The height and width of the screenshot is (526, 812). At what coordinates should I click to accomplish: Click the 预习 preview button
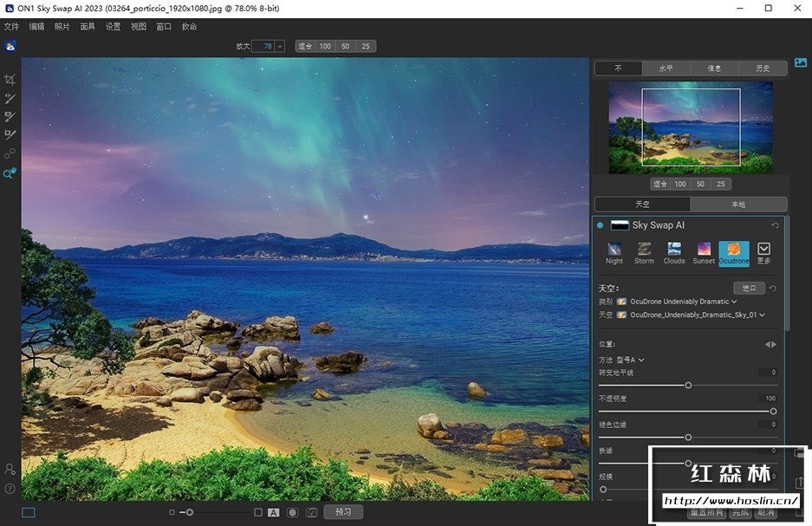click(x=343, y=512)
